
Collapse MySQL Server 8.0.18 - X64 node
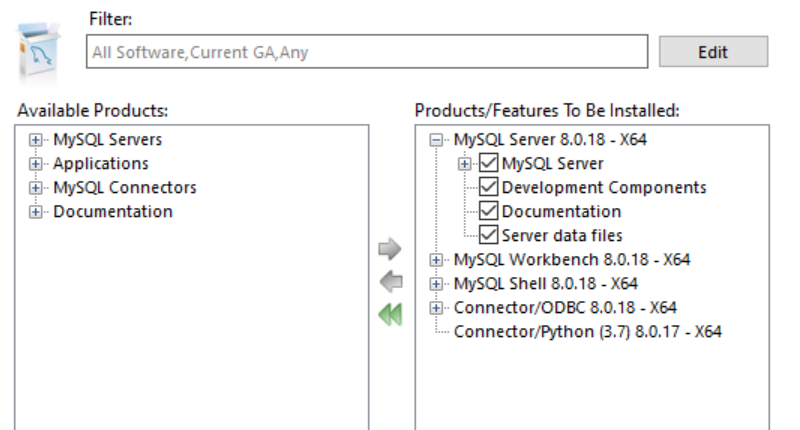tap(436, 140)
